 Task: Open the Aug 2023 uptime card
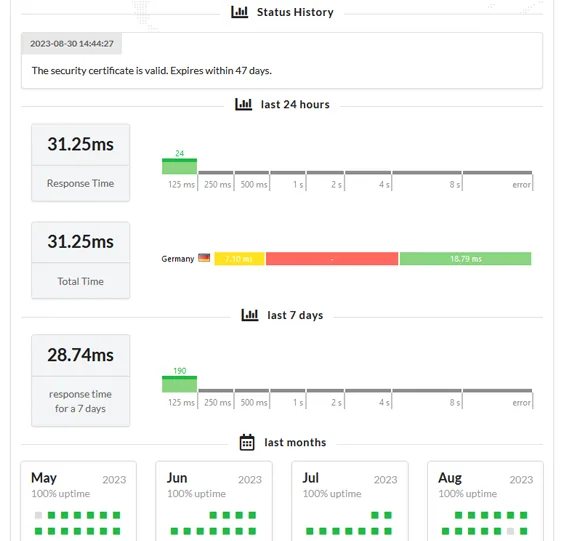click(x=485, y=501)
